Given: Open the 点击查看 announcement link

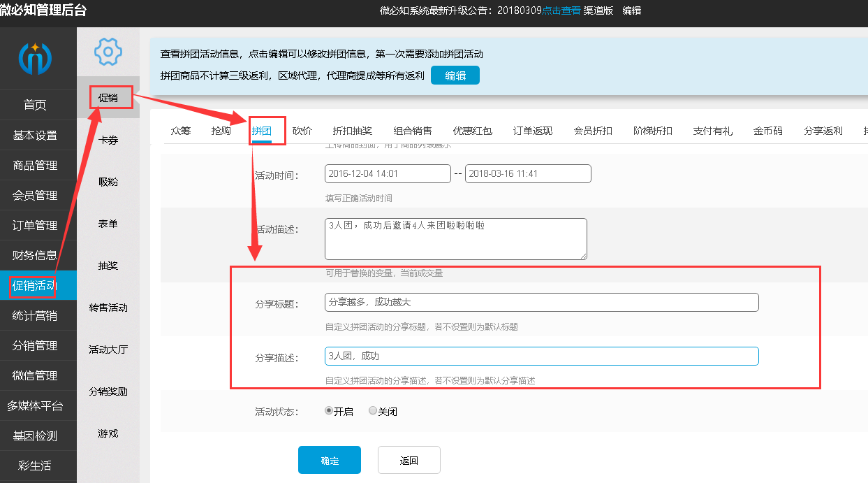Looking at the screenshot, I should tap(561, 10).
